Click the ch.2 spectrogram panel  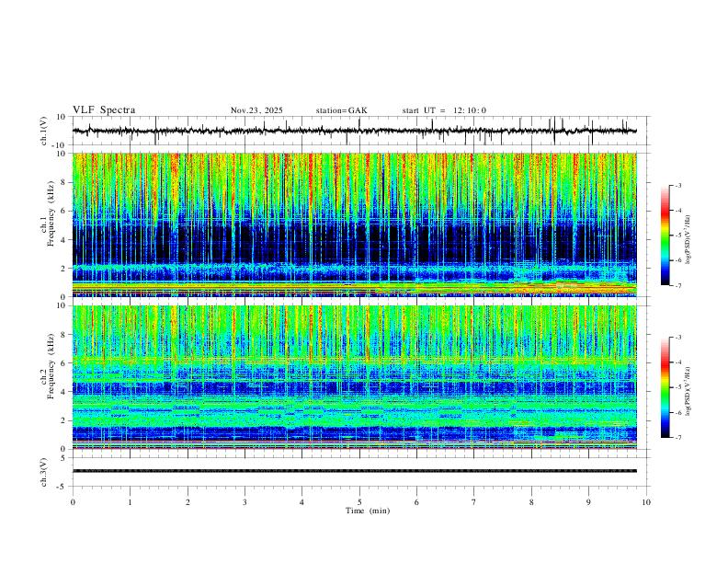coord(355,377)
